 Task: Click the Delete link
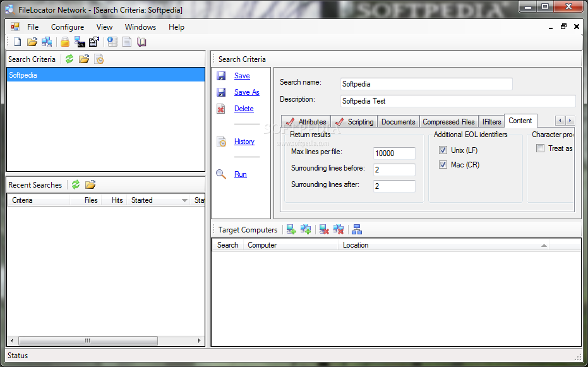[244, 109]
